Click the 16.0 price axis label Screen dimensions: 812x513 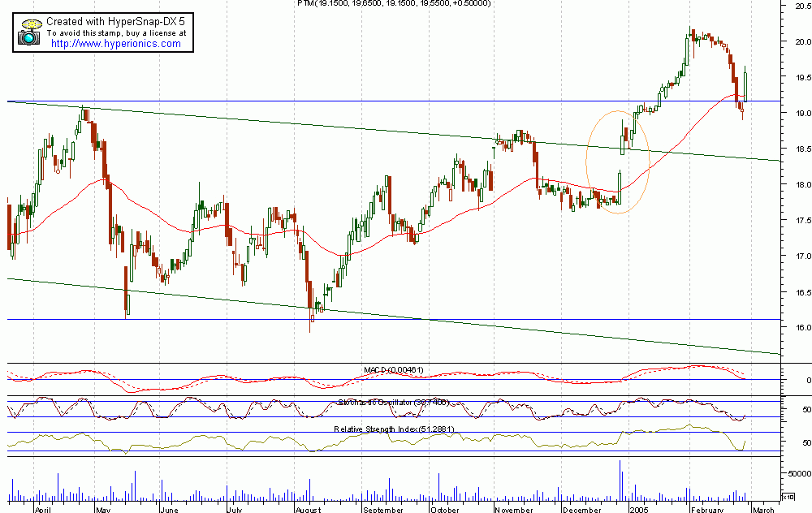pyautogui.click(x=803, y=328)
